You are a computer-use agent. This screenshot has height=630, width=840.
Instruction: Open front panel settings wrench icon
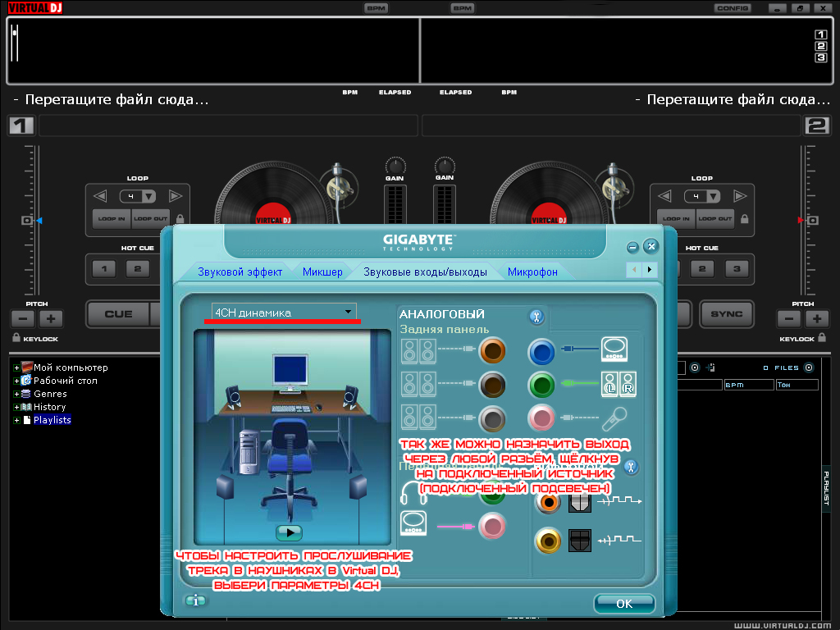click(631, 467)
